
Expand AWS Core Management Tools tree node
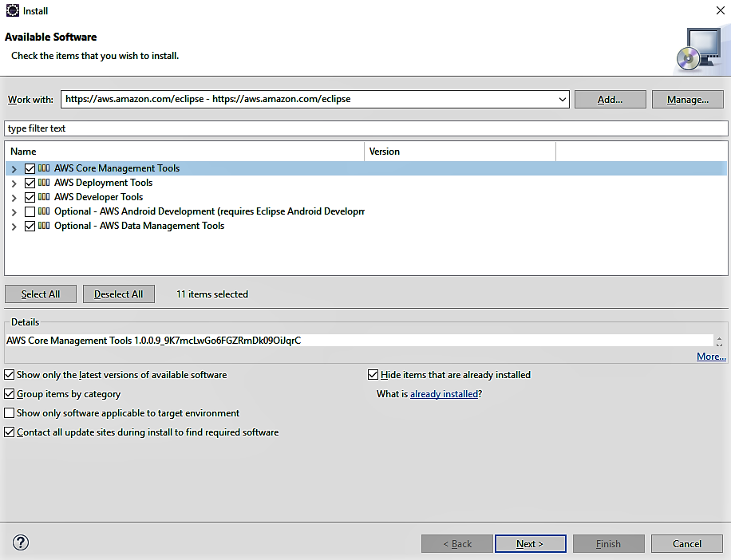tap(14, 169)
